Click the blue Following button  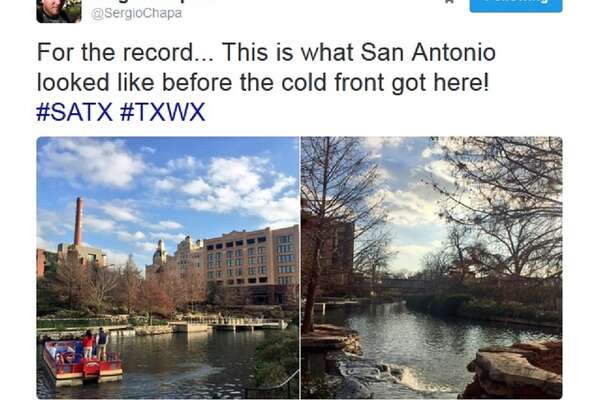pos(516,5)
